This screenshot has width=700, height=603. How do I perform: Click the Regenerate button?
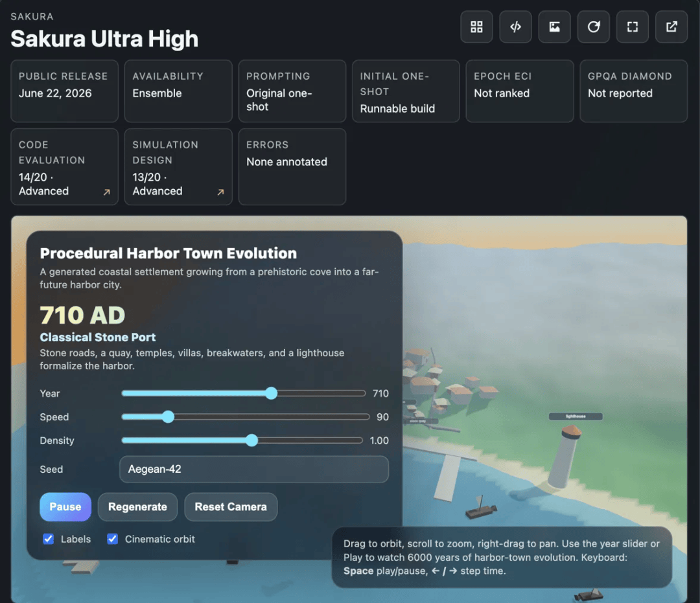click(137, 506)
